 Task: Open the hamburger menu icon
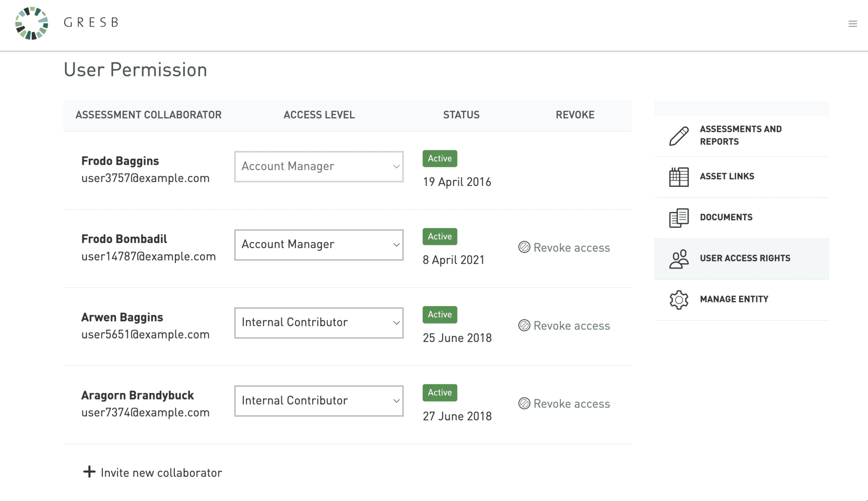tap(853, 24)
